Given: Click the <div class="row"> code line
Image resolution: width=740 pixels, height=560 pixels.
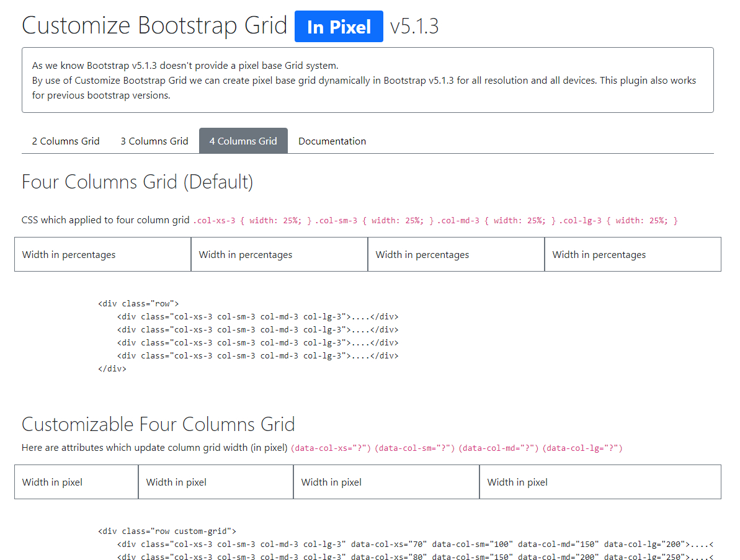Looking at the screenshot, I should (138, 303).
